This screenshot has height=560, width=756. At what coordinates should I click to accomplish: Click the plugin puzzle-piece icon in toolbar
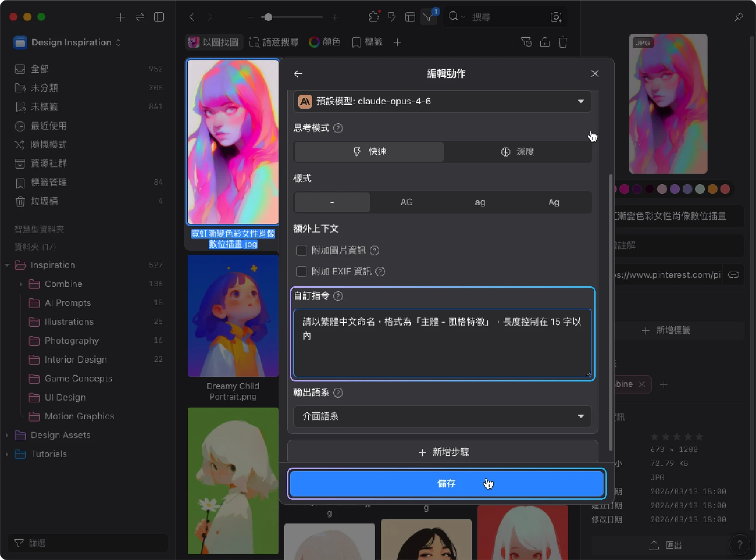coord(374,17)
